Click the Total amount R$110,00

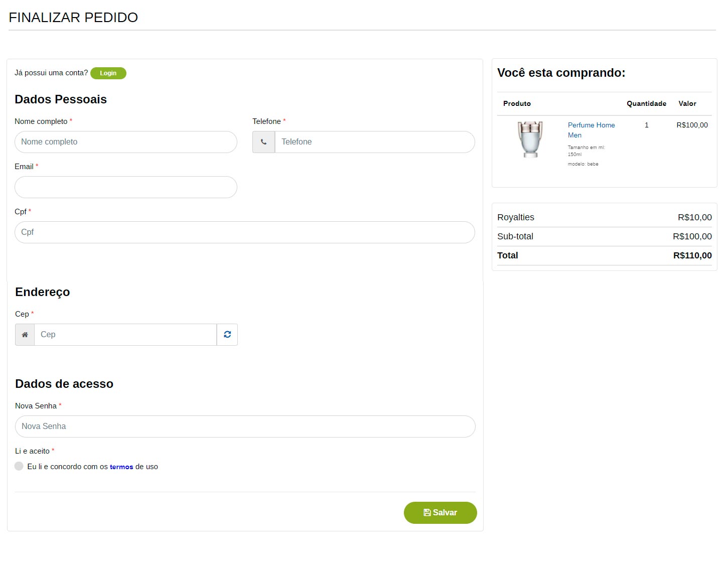692,255
